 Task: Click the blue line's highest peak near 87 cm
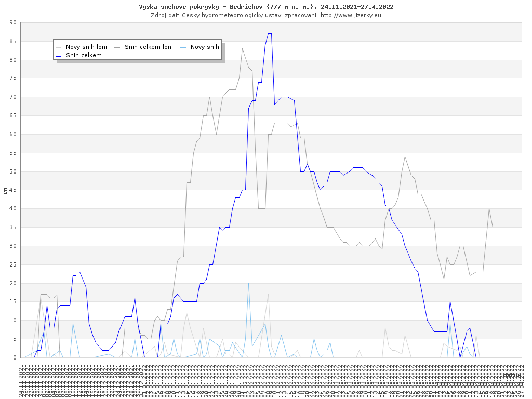[x=270, y=34]
